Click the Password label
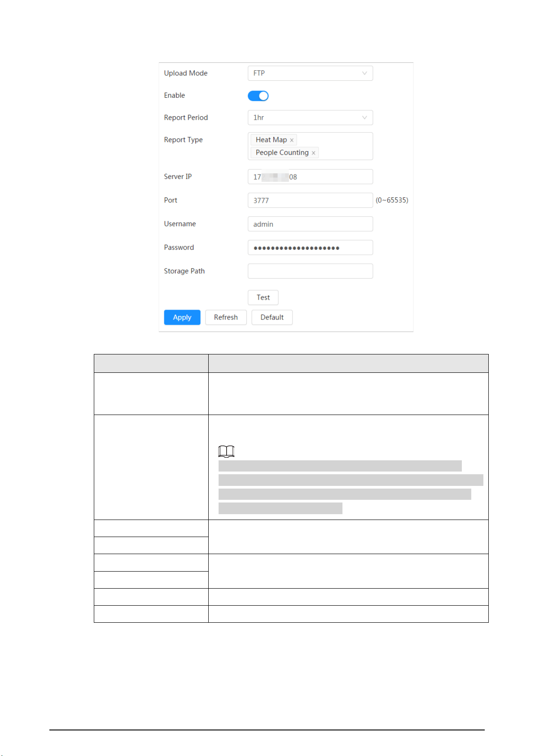 (179, 248)
